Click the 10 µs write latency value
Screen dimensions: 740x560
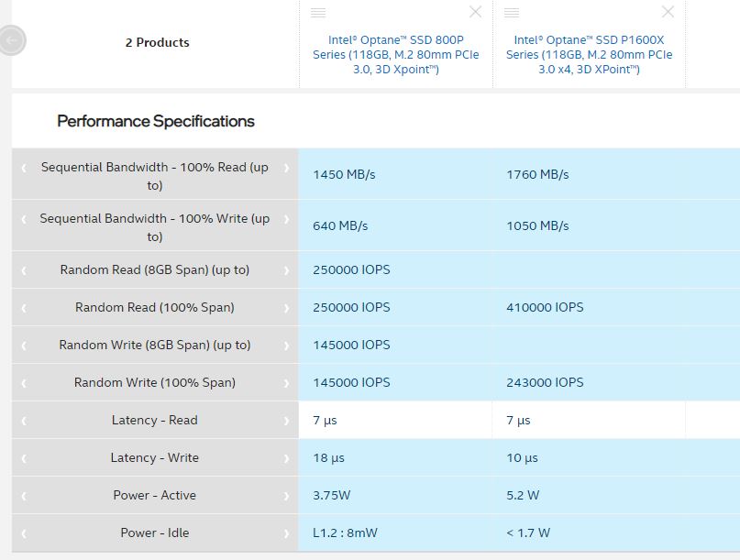coord(522,458)
